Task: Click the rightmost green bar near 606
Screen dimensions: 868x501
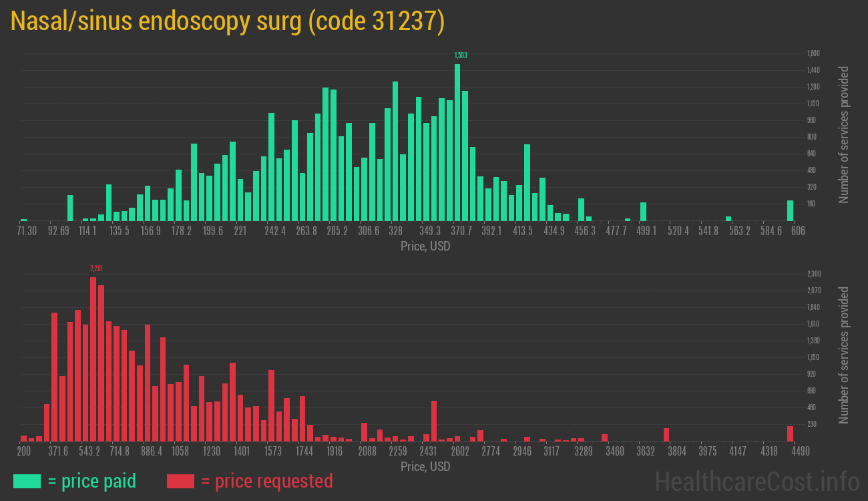Action: point(790,210)
